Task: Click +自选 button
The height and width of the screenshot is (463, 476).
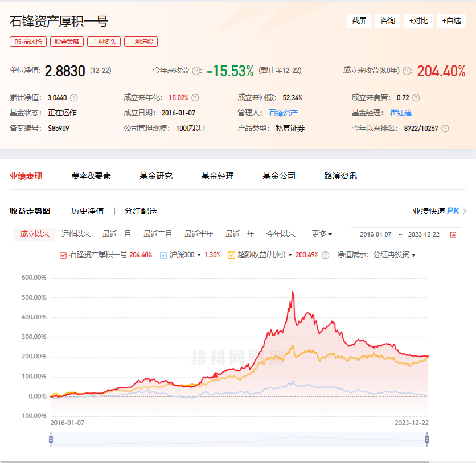Action: [451, 21]
